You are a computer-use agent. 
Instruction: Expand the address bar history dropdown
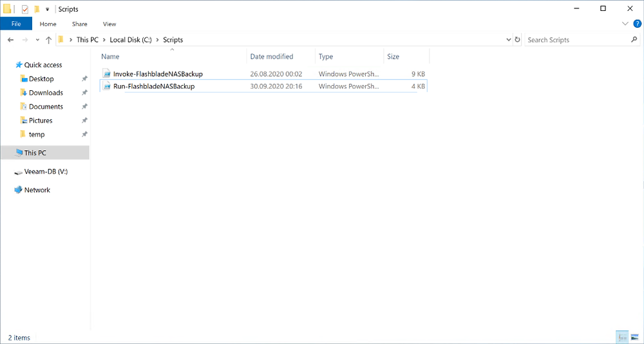click(x=509, y=40)
